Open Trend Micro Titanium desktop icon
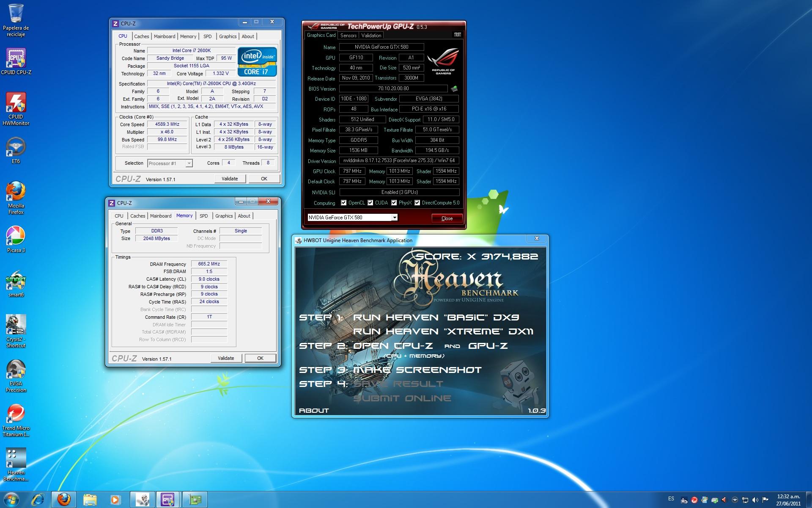 16,420
